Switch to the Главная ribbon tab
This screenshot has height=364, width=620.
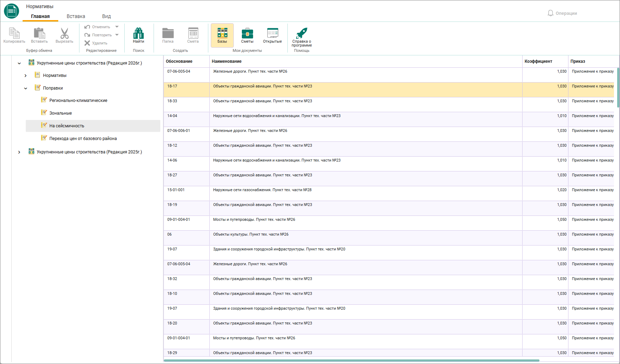pos(40,16)
